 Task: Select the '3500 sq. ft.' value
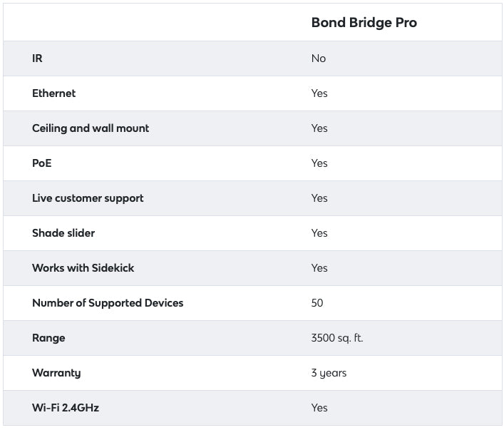[337, 338]
